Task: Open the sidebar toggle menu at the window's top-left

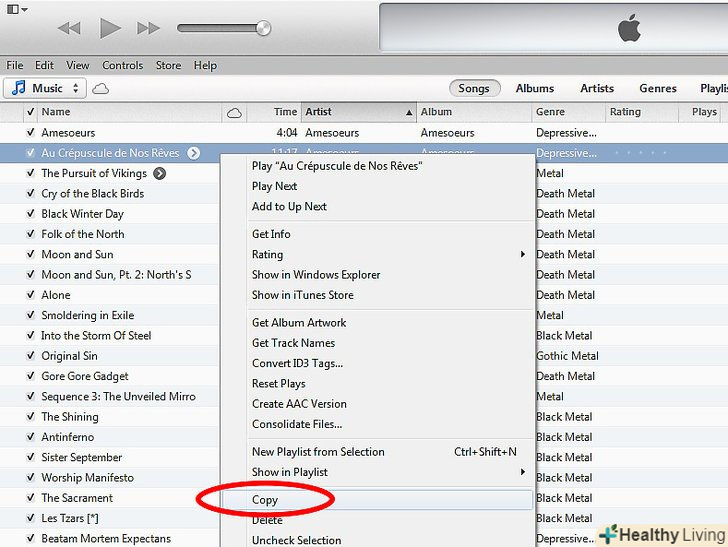Action: (17, 9)
